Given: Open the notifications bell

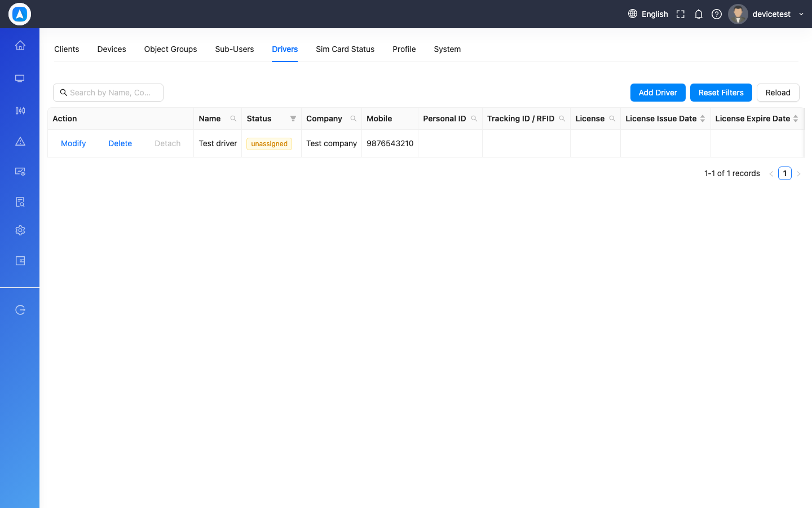Looking at the screenshot, I should [699, 14].
